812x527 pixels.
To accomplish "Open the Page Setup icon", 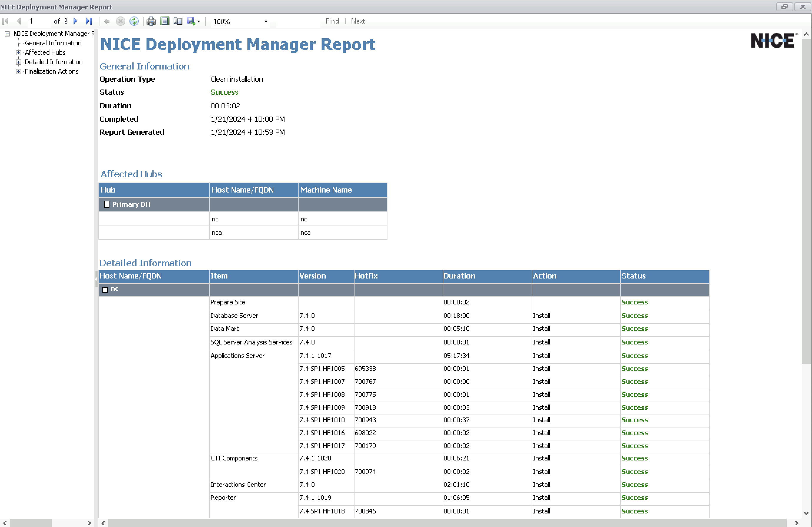I will [178, 21].
